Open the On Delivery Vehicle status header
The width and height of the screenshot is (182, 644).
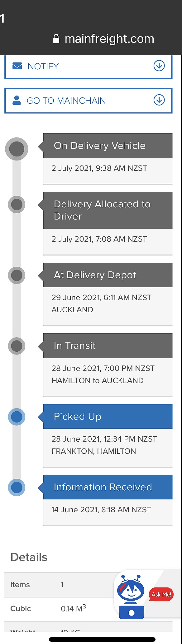pos(108,146)
